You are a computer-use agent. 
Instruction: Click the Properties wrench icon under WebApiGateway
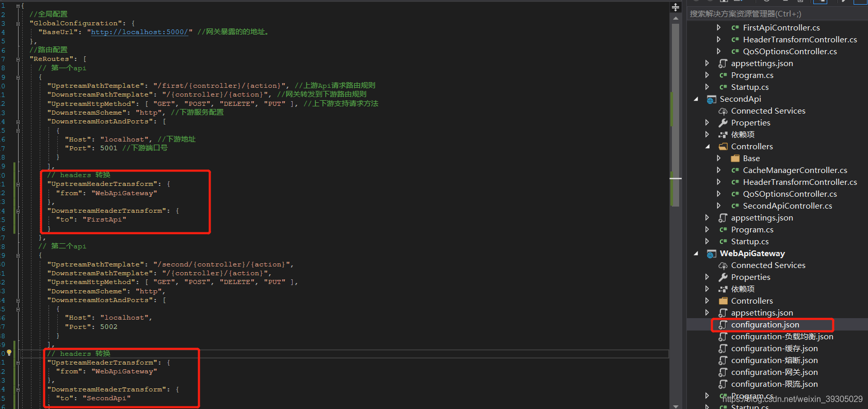[723, 277]
